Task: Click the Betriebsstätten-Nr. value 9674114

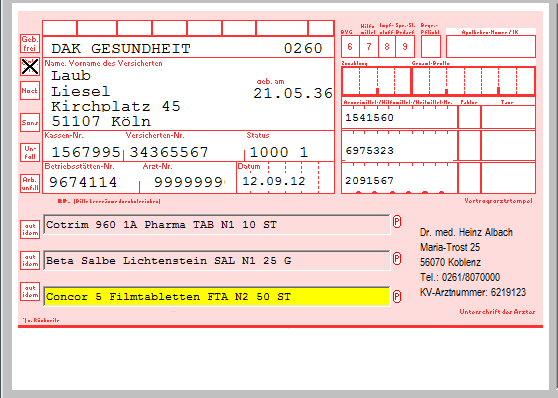Action: (x=83, y=182)
